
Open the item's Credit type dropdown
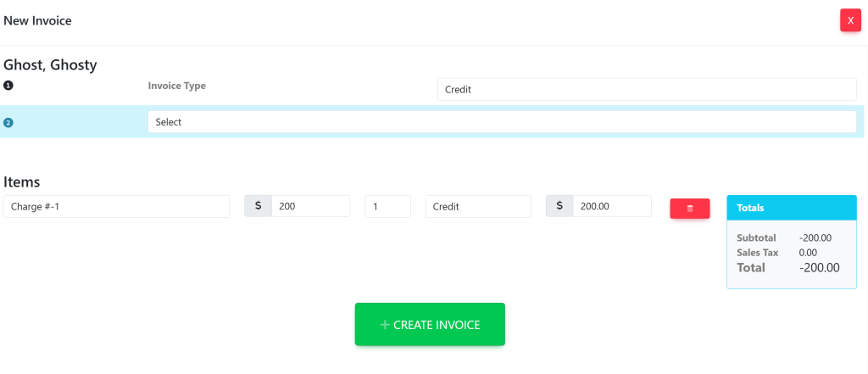coord(478,206)
